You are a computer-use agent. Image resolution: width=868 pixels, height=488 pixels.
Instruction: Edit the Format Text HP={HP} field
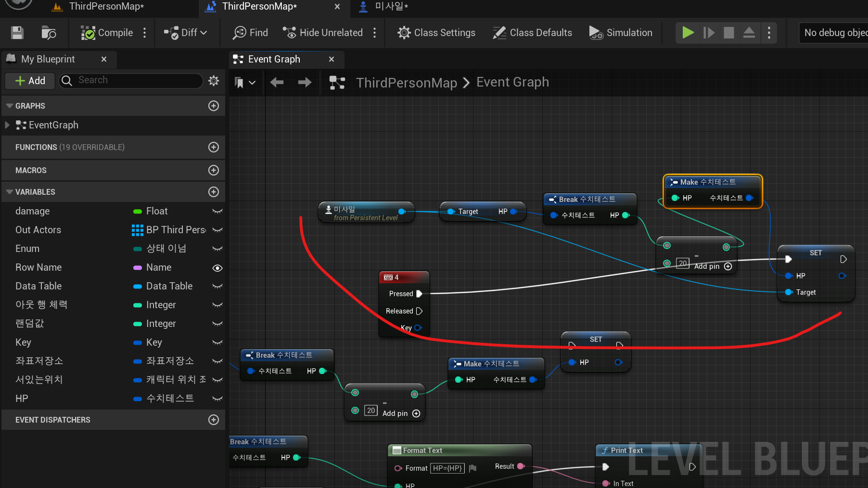[447, 468]
